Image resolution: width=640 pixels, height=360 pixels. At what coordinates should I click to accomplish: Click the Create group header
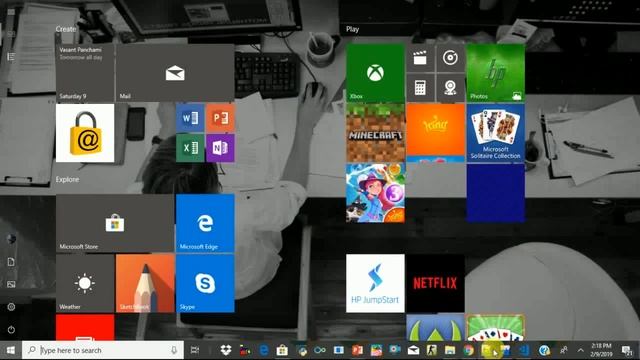[66, 29]
